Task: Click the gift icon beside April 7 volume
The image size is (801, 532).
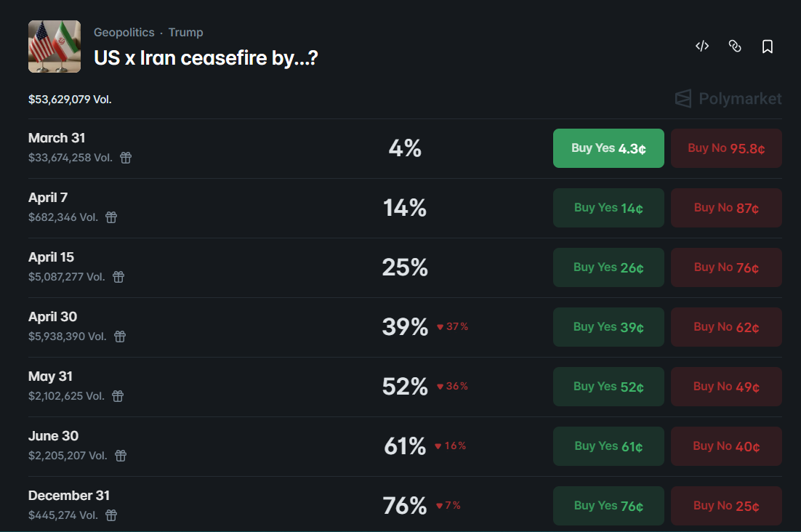Action: click(110, 217)
